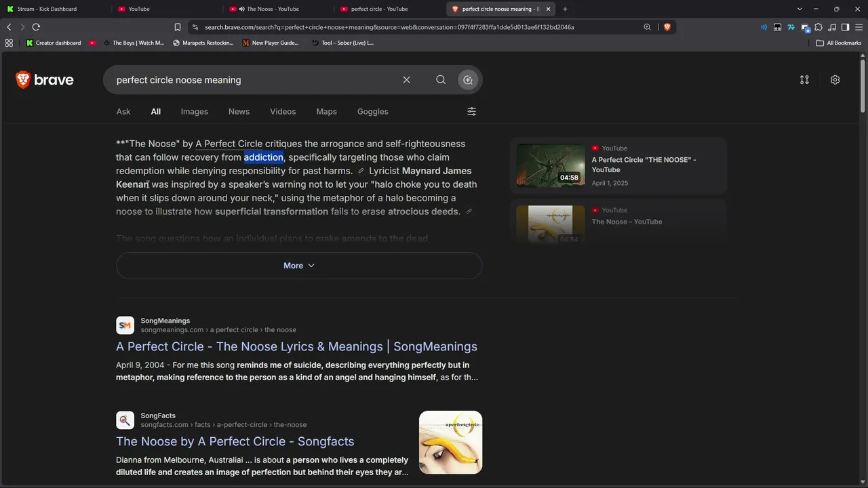Image resolution: width=868 pixels, height=488 pixels.
Task: Open 'The Noose by A Perfect Circle - Songfacts' link
Action: coord(235,441)
